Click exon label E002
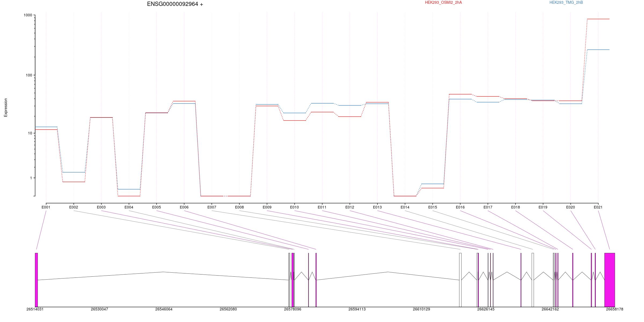The height and width of the screenshot is (322, 644). pyautogui.click(x=74, y=207)
